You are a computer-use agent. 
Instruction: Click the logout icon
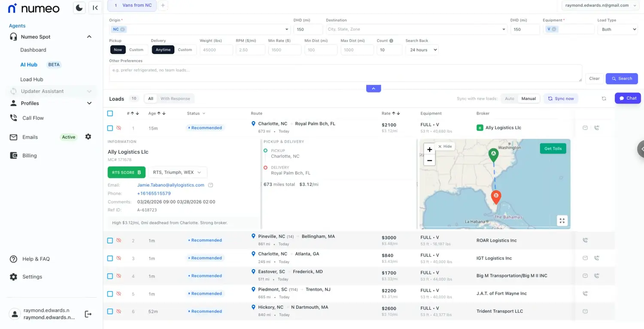pyautogui.click(x=88, y=314)
